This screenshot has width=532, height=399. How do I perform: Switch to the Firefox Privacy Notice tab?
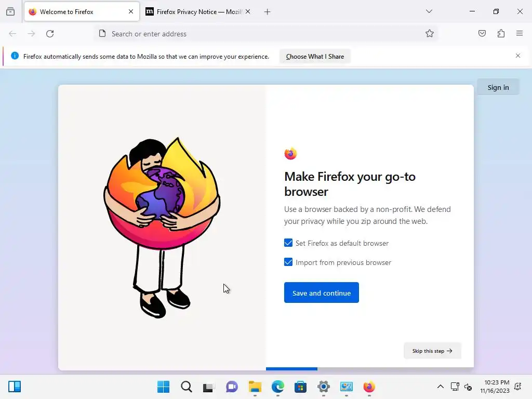pos(198,11)
